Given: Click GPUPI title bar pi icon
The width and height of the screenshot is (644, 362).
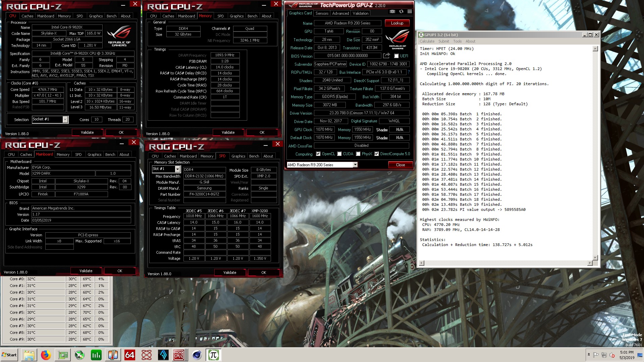Looking at the screenshot, I should point(421,35).
